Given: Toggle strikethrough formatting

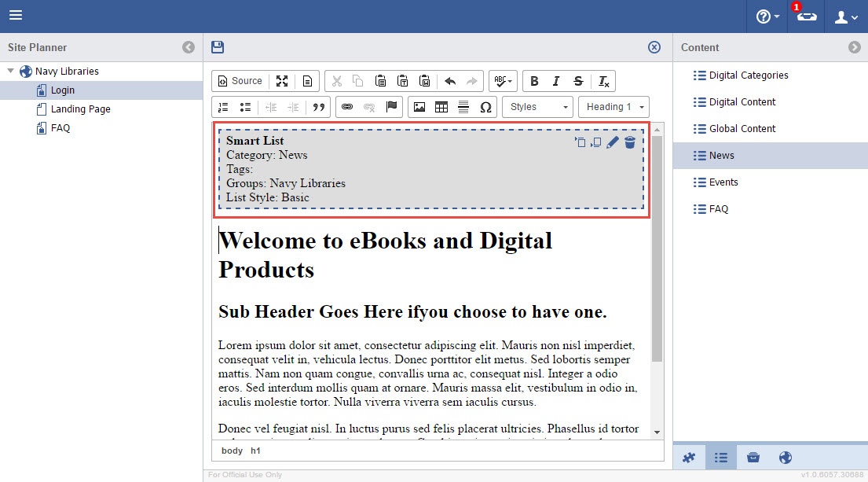Looking at the screenshot, I should click(579, 81).
